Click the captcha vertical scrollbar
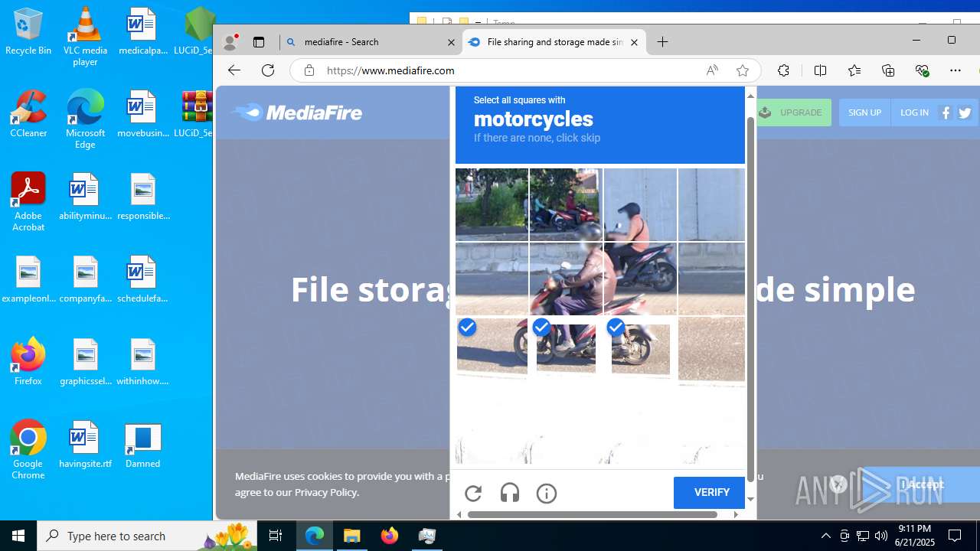Viewport: 980px width, 551px height. click(750, 298)
